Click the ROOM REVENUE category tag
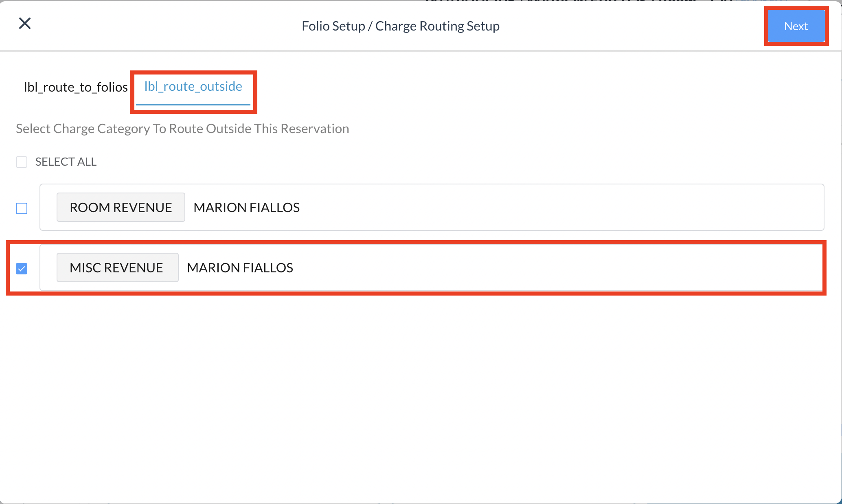The width and height of the screenshot is (842, 504). click(x=121, y=208)
